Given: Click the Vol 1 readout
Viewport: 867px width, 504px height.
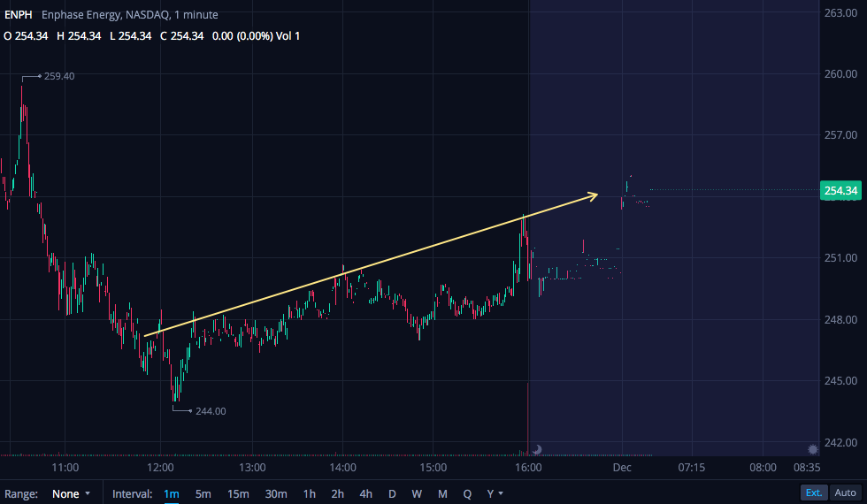Looking at the screenshot, I should 288,36.
